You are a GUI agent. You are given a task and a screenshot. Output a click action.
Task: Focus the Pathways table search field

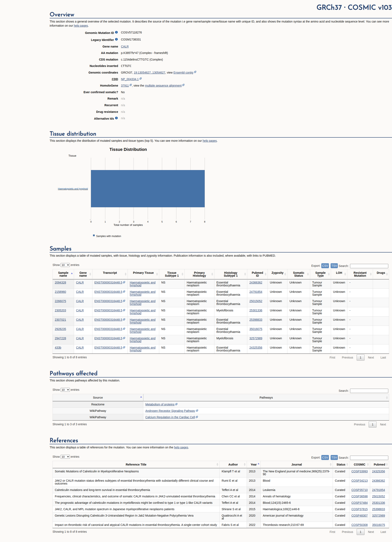tap(369, 391)
